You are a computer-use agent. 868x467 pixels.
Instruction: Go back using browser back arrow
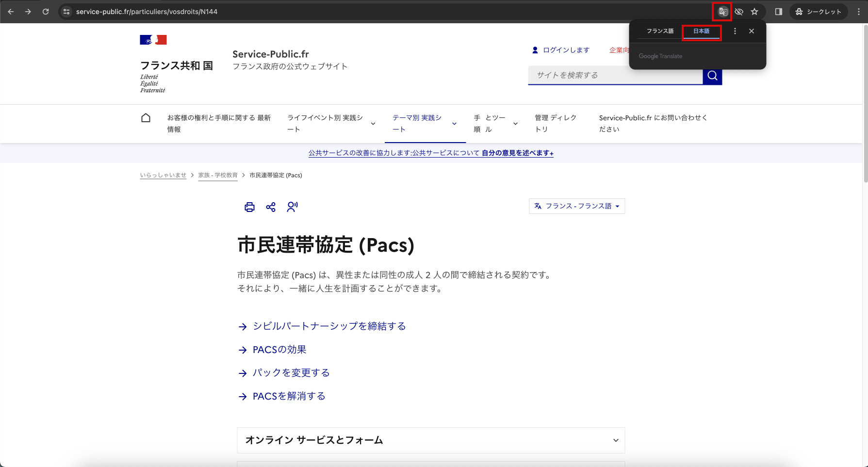coord(11,12)
